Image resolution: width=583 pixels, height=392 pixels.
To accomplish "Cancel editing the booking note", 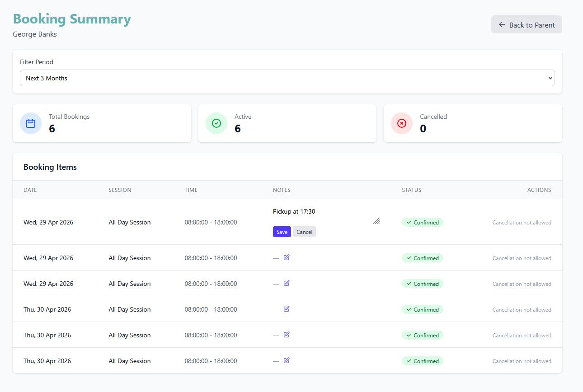I will point(304,232).
